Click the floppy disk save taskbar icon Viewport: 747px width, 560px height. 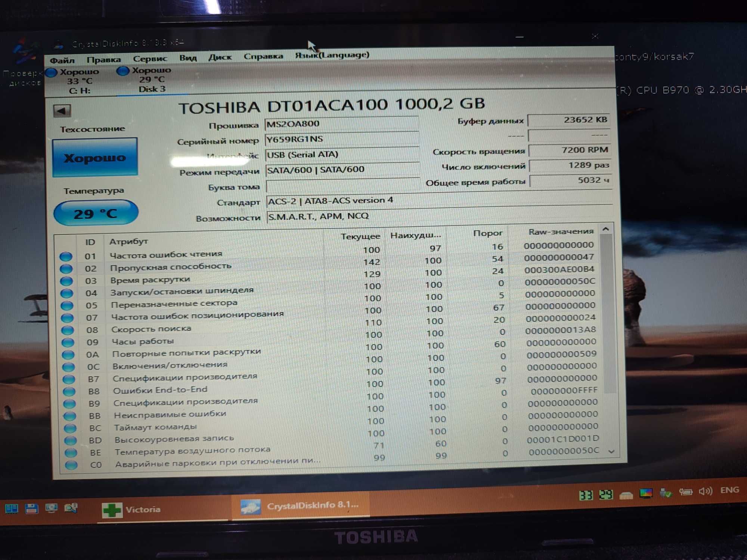31,508
